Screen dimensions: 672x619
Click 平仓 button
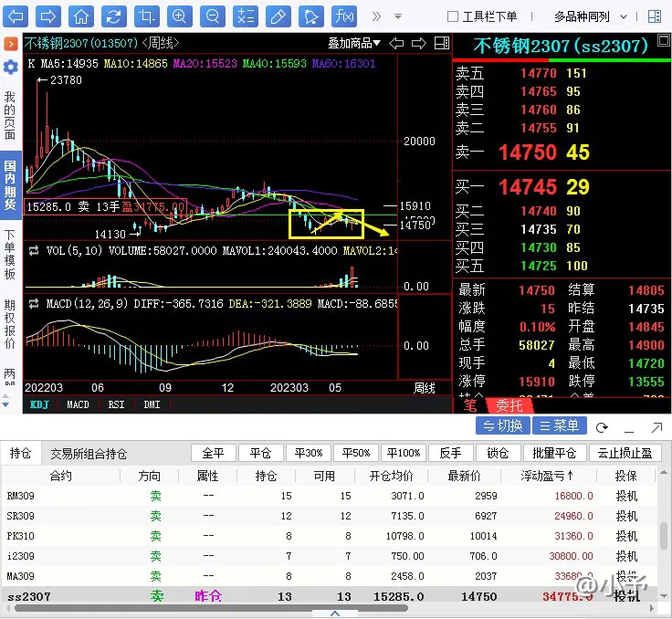(261, 453)
